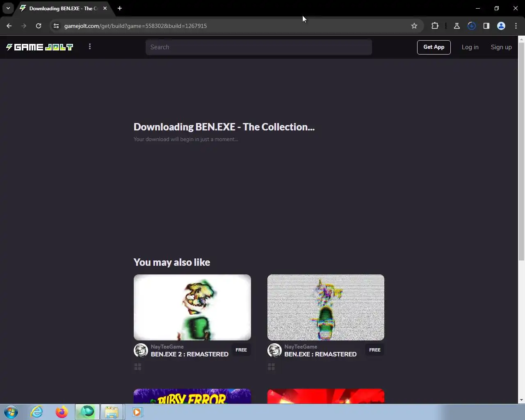Image resolution: width=525 pixels, height=420 pixels.
Task: Click the BEN.EXE : REMASTERED title
Action: [320, 354]
